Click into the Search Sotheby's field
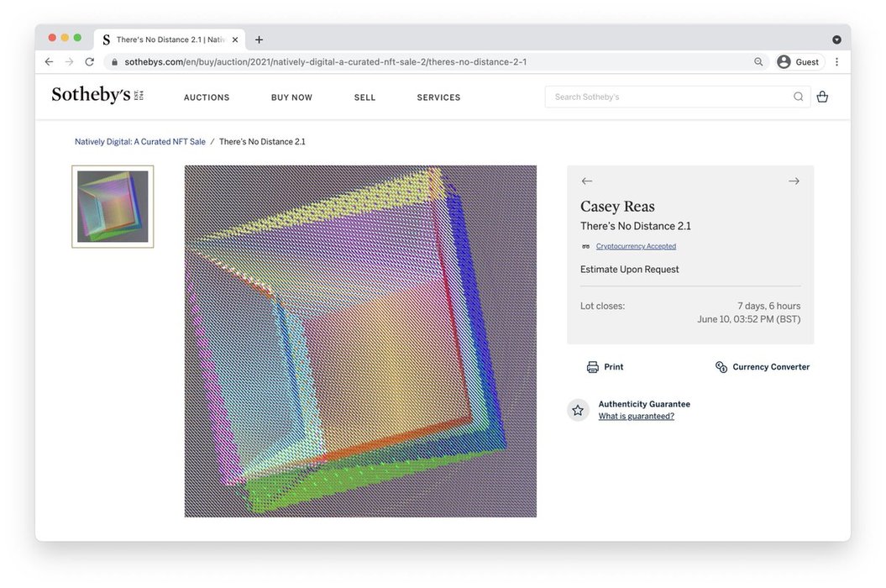The image size is (886, 588). click(x=668, y=97)
